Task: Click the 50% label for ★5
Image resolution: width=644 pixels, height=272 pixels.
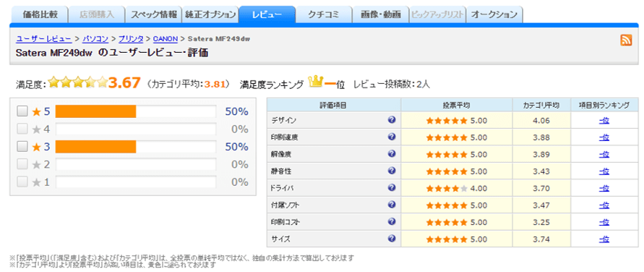Action: click(x=236, y=111)
